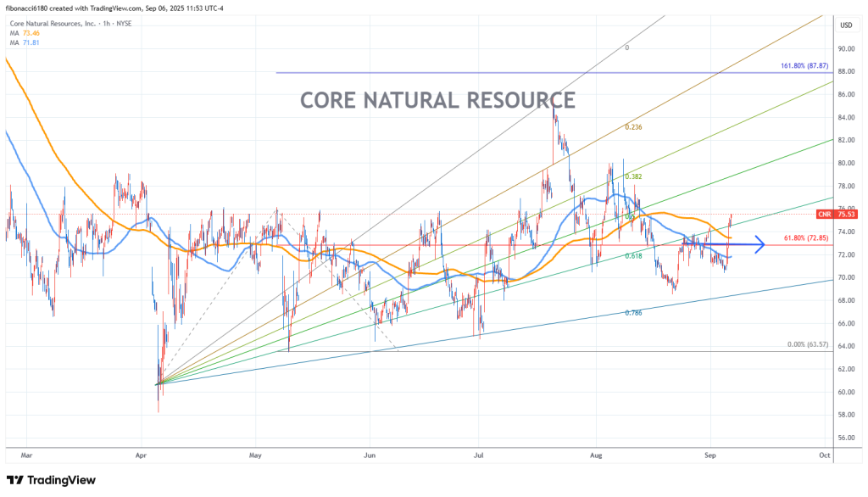Click the 0.382 Fib fan line label
868x497 pixels.
[x=632, y=177]
